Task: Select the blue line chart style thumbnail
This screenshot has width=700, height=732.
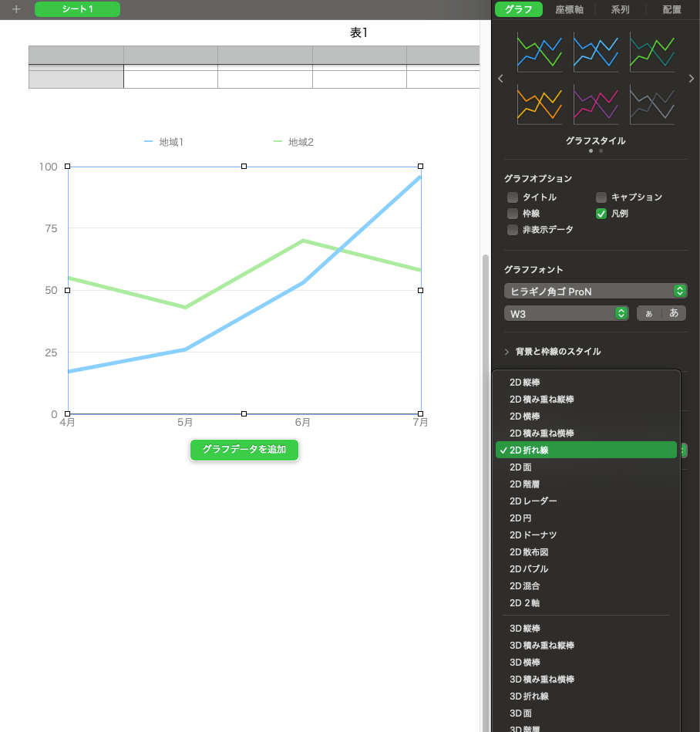Action: click(596, 52)
